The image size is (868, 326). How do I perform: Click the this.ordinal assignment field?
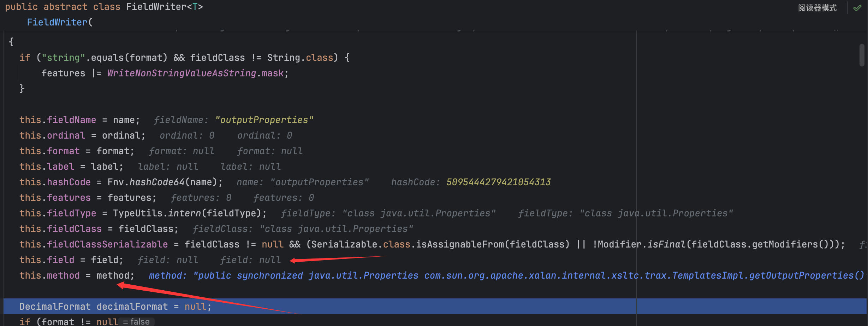66,135
